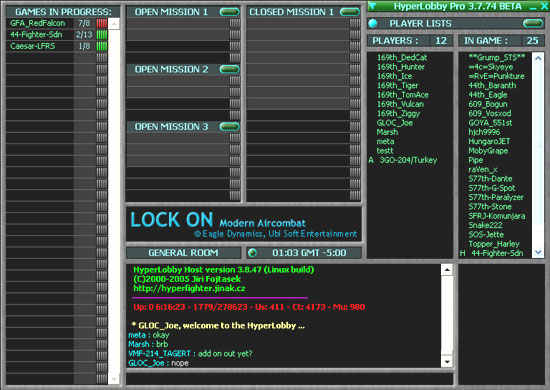Click the In Game list scroll up arrow

coord(538,58)
